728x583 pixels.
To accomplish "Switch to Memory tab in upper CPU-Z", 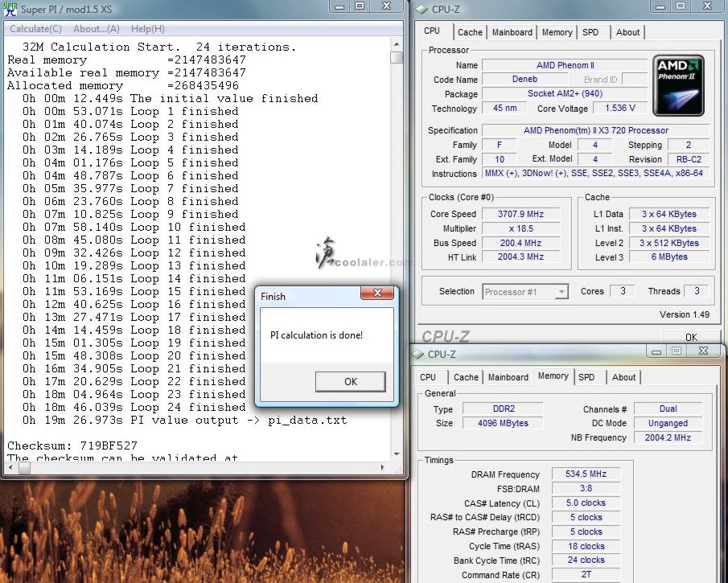I will [557, 32].
